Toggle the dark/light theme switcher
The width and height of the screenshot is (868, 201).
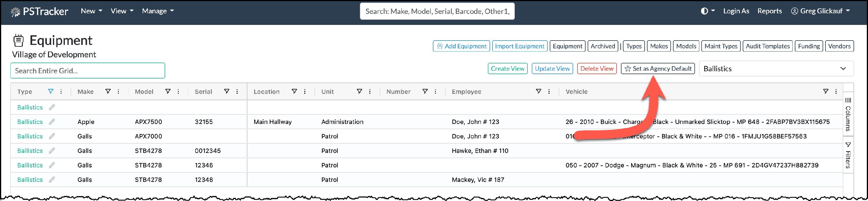[708, 11]
